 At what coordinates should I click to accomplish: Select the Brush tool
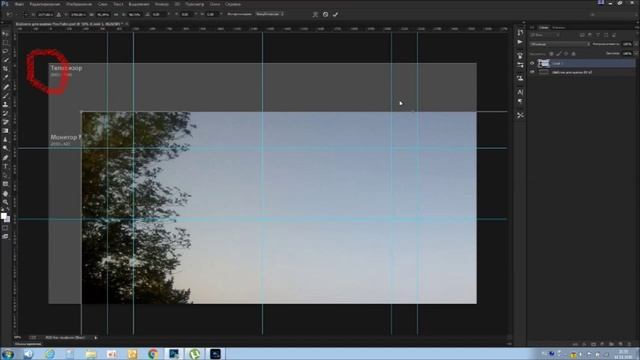(x=5, y=96)
